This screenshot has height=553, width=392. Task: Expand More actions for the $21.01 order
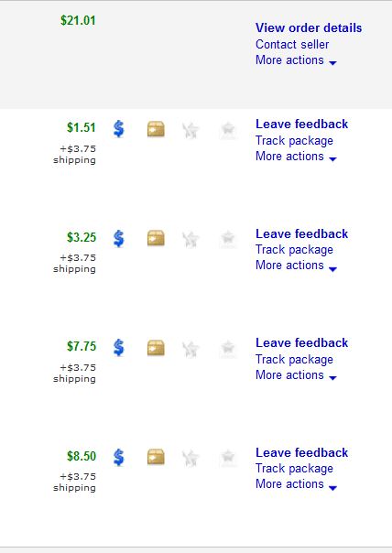coord(296,60)
